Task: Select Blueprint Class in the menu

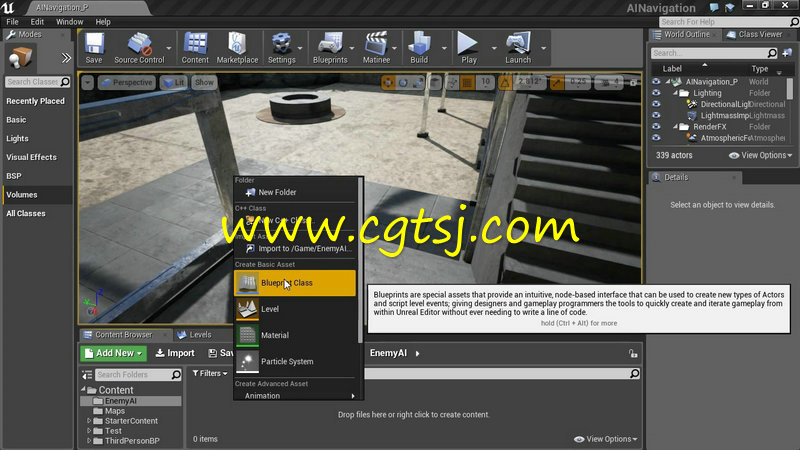Action: click(295, 283)
